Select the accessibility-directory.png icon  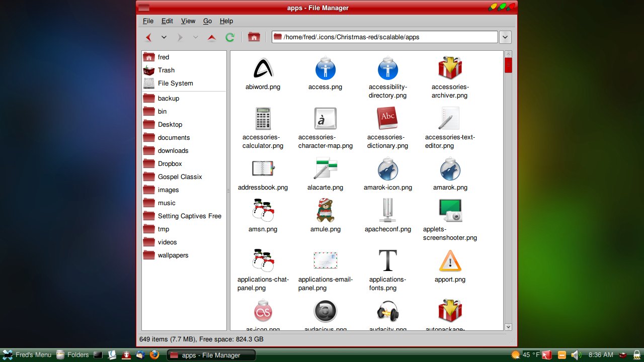[388, 68]
